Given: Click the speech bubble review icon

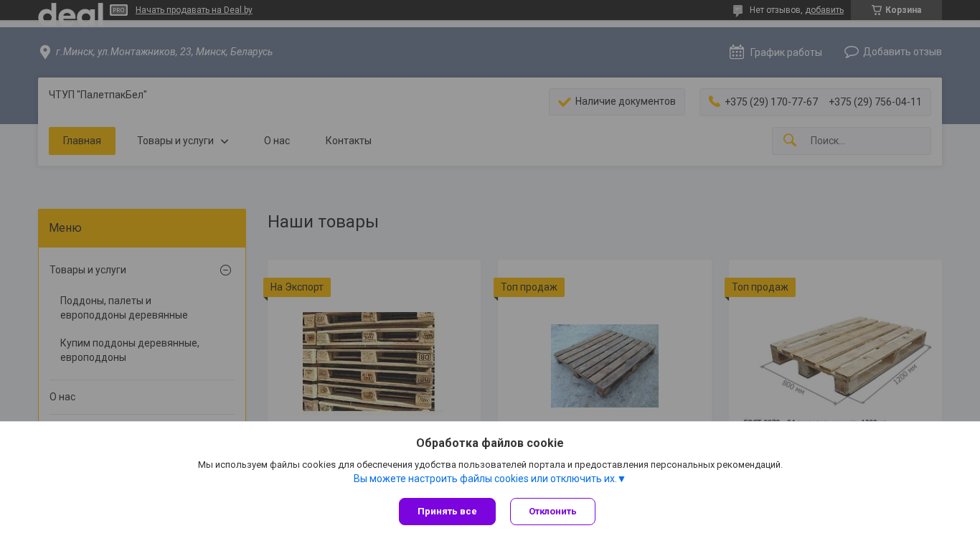Looking at the screenshot, I should click(x=851, y=52).
